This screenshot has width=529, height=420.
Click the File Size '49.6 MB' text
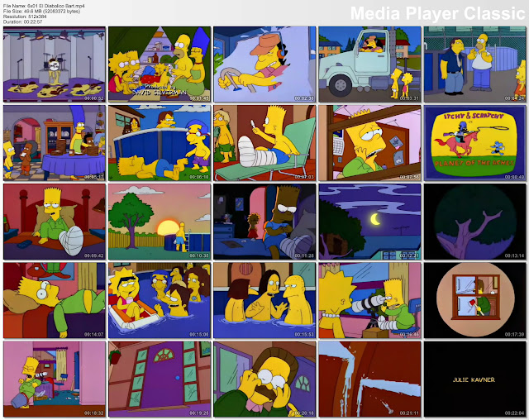42,11
